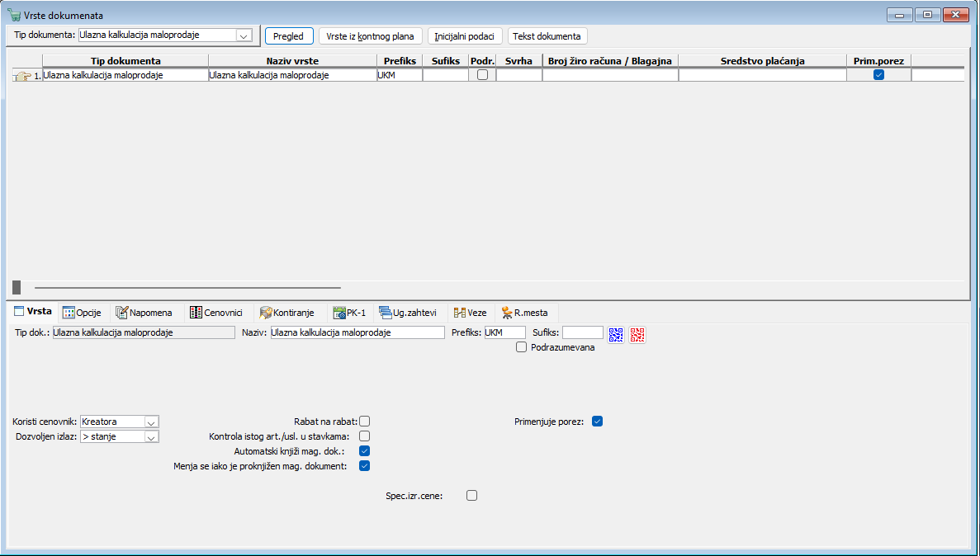980x556 pixels.
Task: Click the shopping cart window icon
Action: click(14, 15)
